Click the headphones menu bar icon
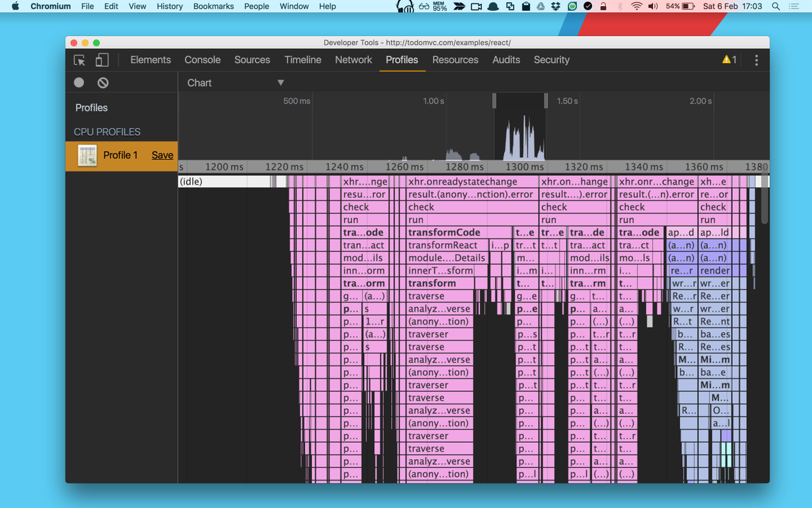Viewport: 812px width, 508px height. [x=405, y=7]
